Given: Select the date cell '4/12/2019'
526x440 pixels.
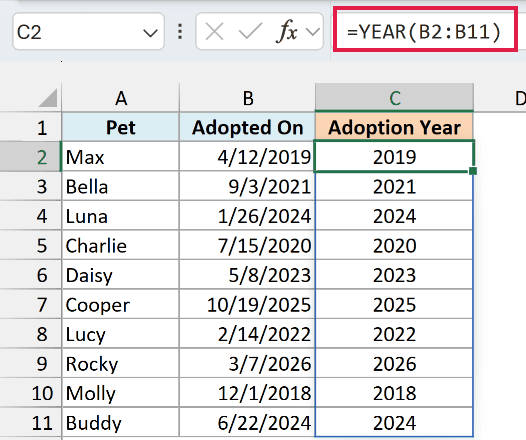Looking at the screenshot, I should (248, 157).
